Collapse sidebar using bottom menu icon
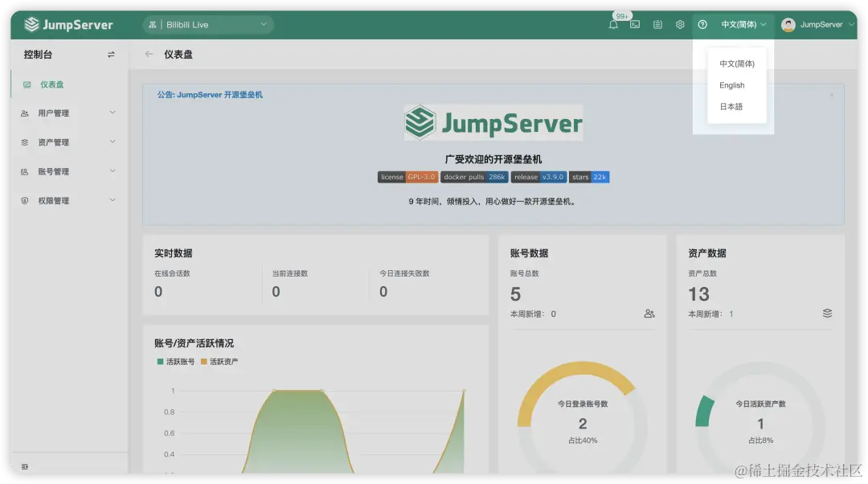868x484 pixels. 25,467
